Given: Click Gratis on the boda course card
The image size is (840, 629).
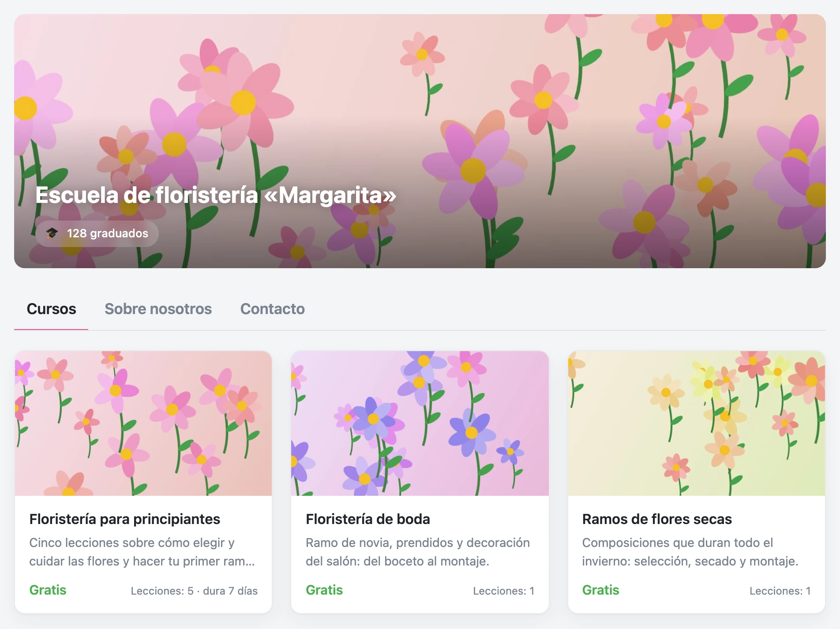Looking at the screenshot, I should coord(324,590).
